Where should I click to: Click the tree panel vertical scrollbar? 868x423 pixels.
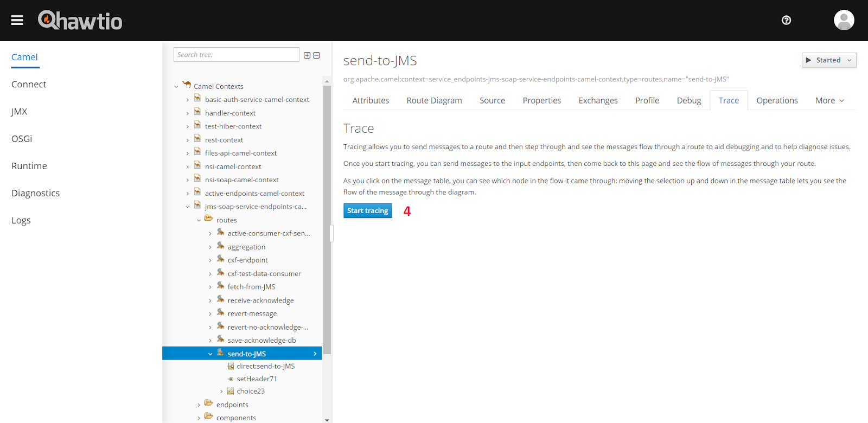(x=327, y=220)
